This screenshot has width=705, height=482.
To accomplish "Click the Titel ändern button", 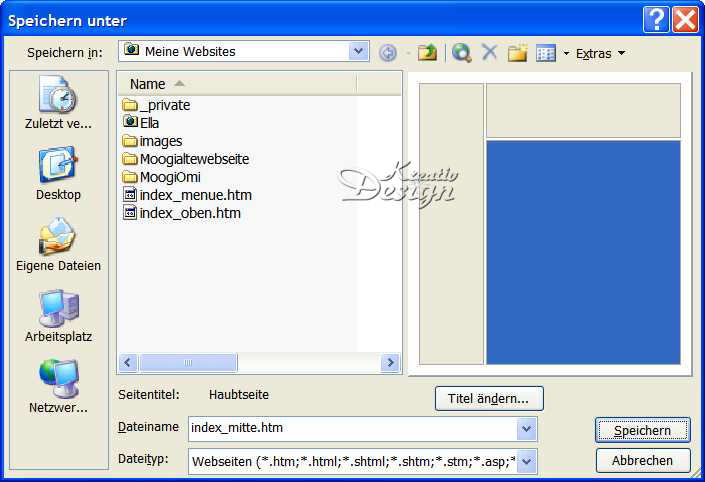I will pos(489,398).
